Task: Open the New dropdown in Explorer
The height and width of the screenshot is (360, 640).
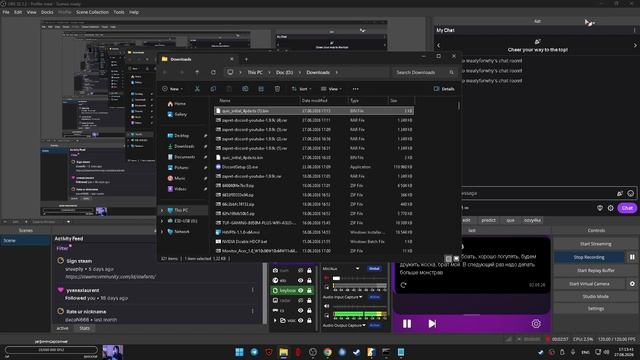Action: point(172,89)
